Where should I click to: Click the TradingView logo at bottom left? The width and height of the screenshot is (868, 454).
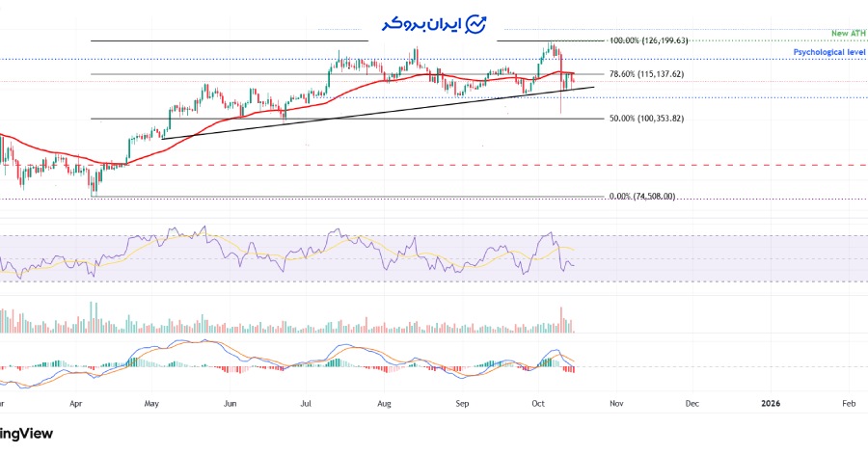pyautogui.click(x=26, y=434)
